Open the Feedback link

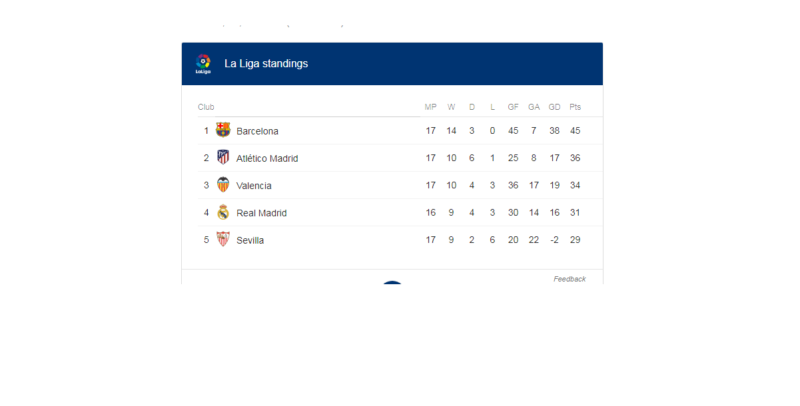[x=569, y=279]
